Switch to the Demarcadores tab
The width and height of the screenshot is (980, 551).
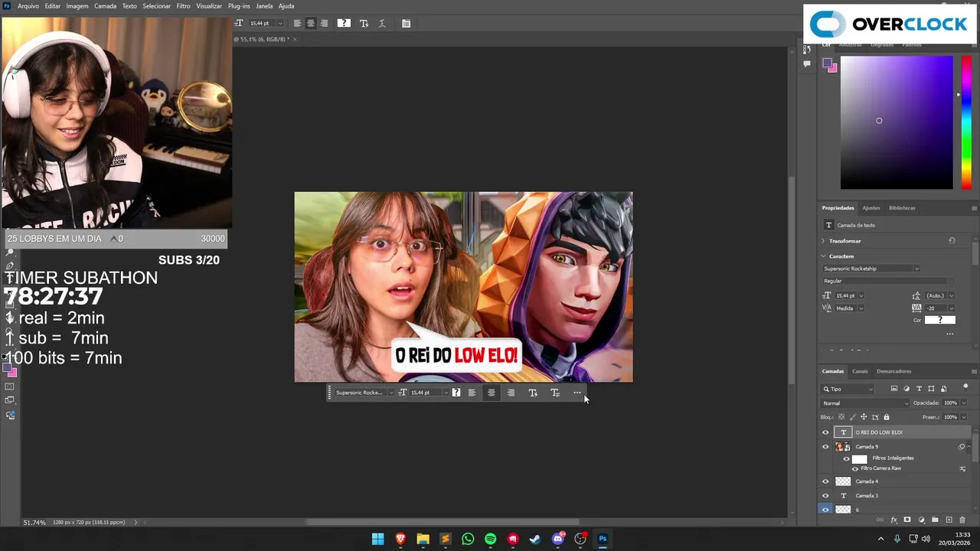coord(894,371)
